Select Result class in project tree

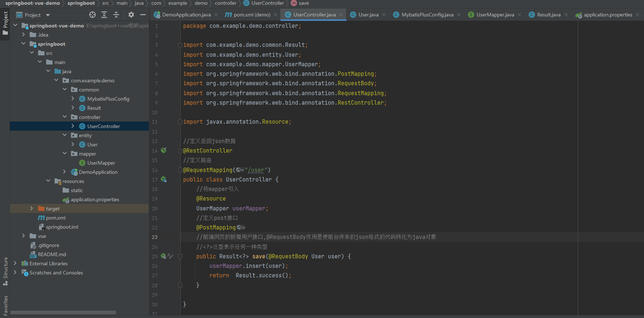point(94,108)
